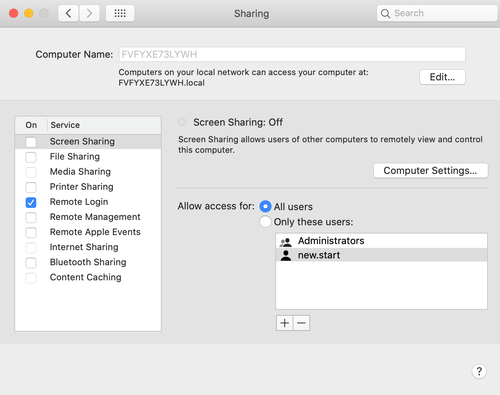This screenshot has width=500, height=395.
Task: Select the Bluetooth Sharing service row
Action: click(88, 262)
